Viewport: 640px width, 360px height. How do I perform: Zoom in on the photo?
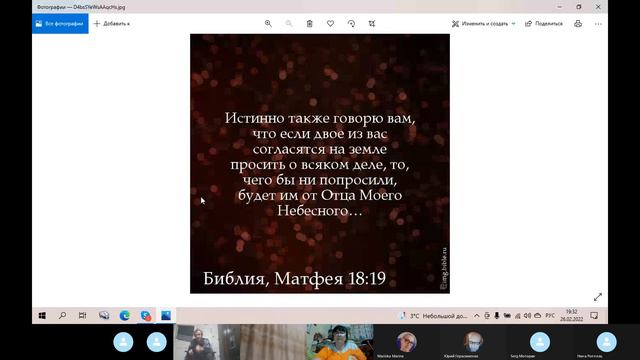(x=268, y=24)
